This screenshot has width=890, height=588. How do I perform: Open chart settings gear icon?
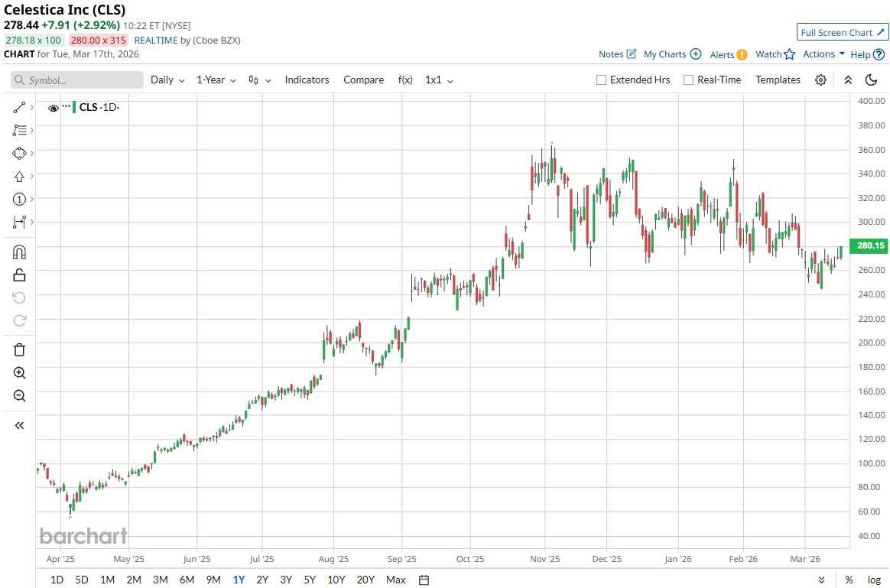click(820, 80)
